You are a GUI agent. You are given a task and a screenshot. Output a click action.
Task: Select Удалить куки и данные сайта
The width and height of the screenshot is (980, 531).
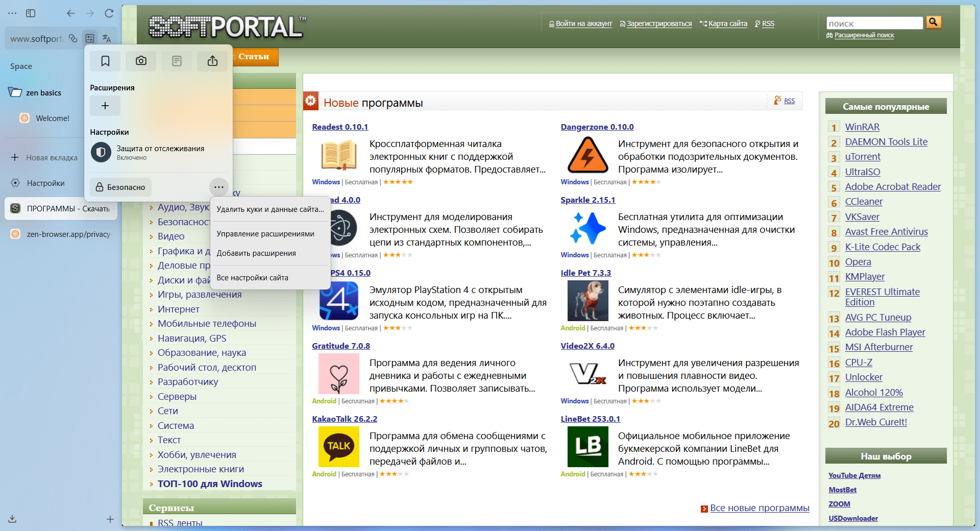pos(270,209)
